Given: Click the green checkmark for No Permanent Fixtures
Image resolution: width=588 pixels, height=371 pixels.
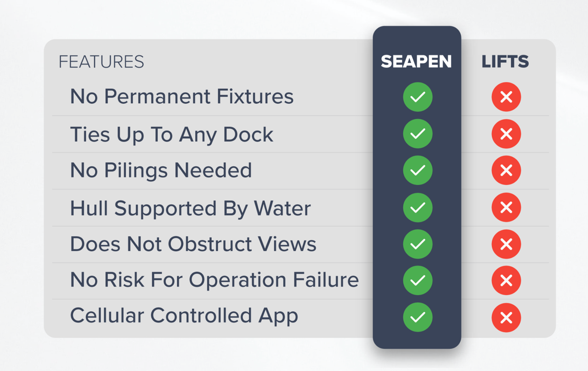Looking at the screenshot, I should 418,97.
